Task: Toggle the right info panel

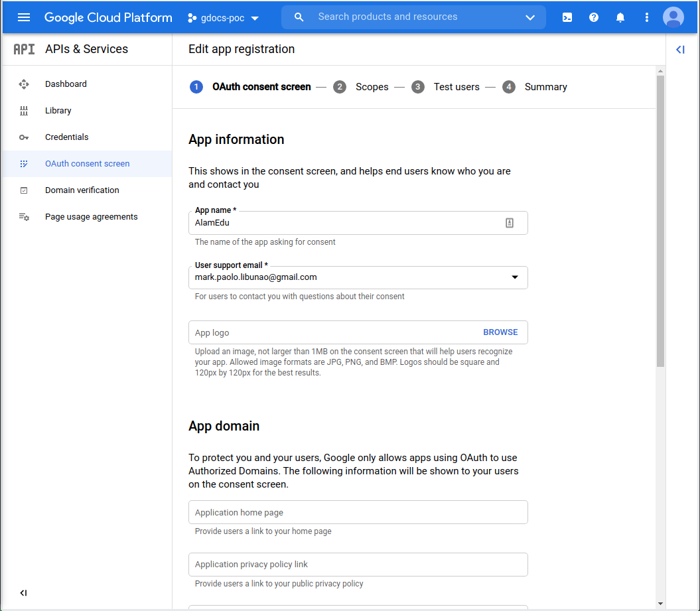Action: pyautogui.click(x=680, y=50)
